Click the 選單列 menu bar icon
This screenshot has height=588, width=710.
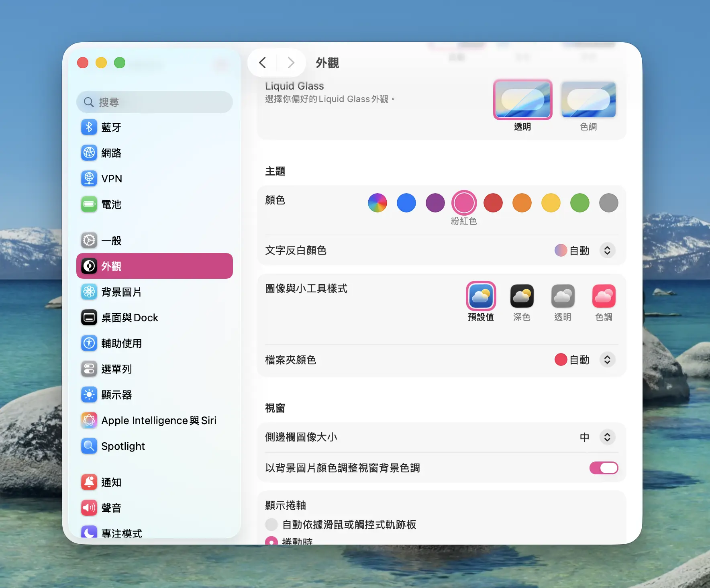pyautogui.click(x=89, y=369)
